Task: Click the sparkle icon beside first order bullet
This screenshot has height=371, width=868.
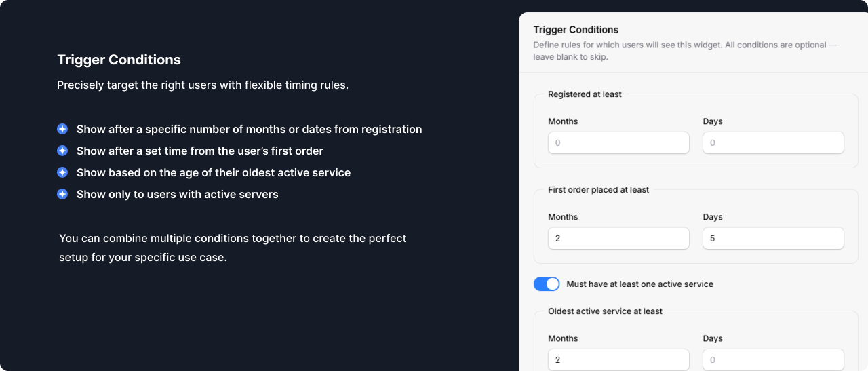Action: 62,151
